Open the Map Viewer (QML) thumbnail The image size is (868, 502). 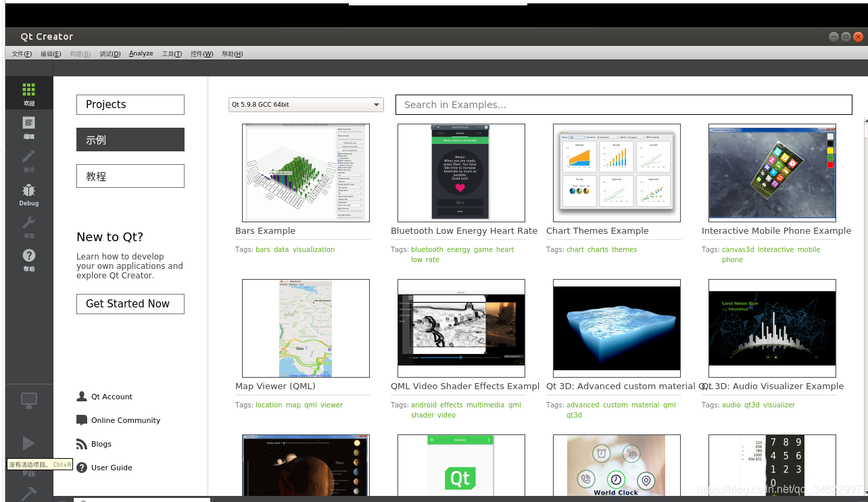306,328
